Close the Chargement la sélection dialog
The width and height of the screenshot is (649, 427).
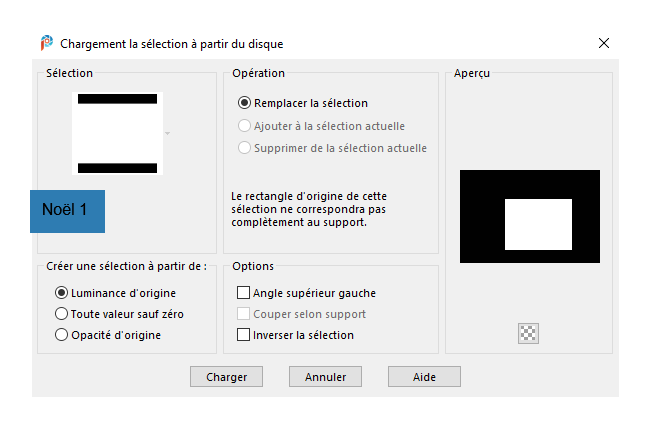click(x=604, y=43)
